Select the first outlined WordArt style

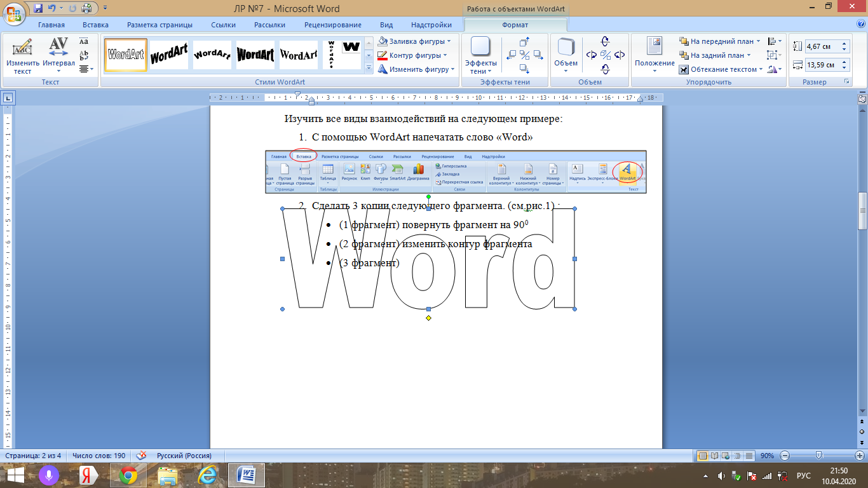(126, 55)
